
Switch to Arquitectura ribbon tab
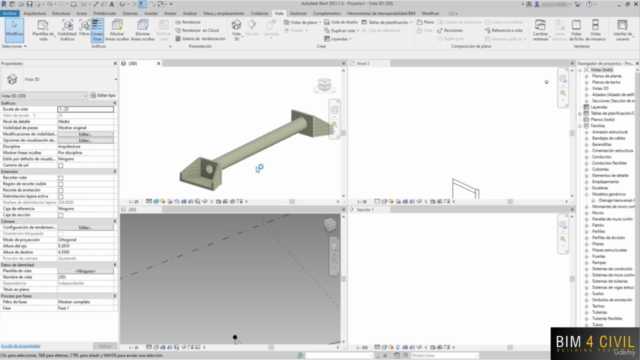coord(35,13)
